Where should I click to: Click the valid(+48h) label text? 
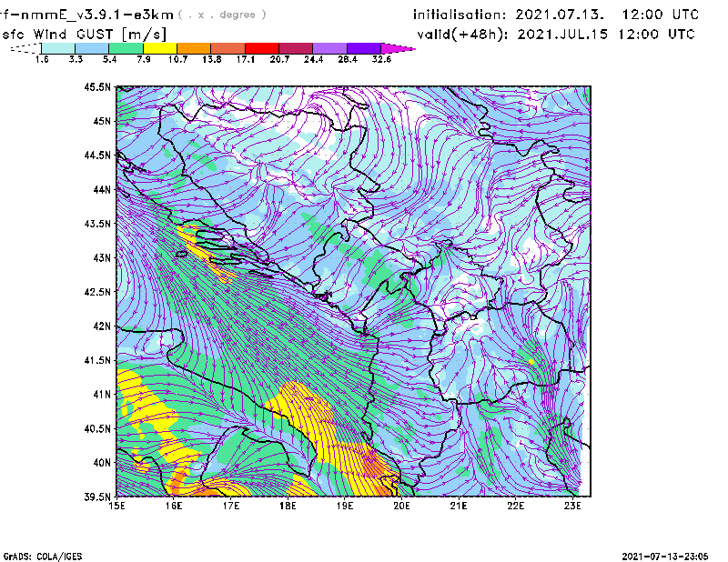463,35
